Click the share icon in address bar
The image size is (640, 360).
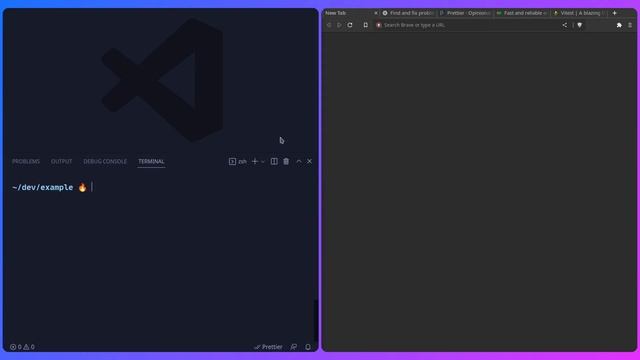(x=564, y=25)
